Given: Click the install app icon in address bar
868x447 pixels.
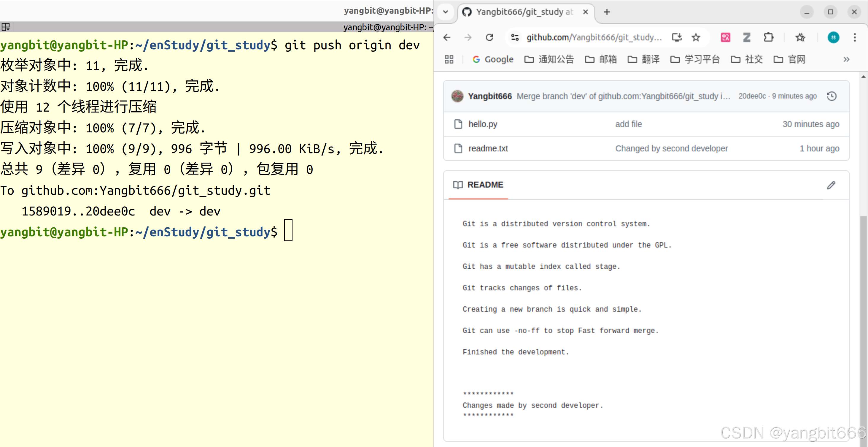Looking at the screenshot, I should (677, 37).
